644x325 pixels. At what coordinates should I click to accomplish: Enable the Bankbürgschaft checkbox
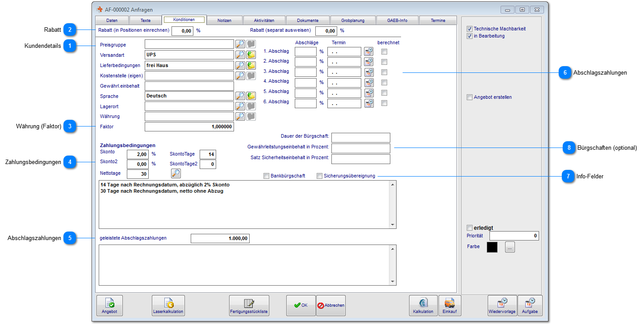coord(267,176)
